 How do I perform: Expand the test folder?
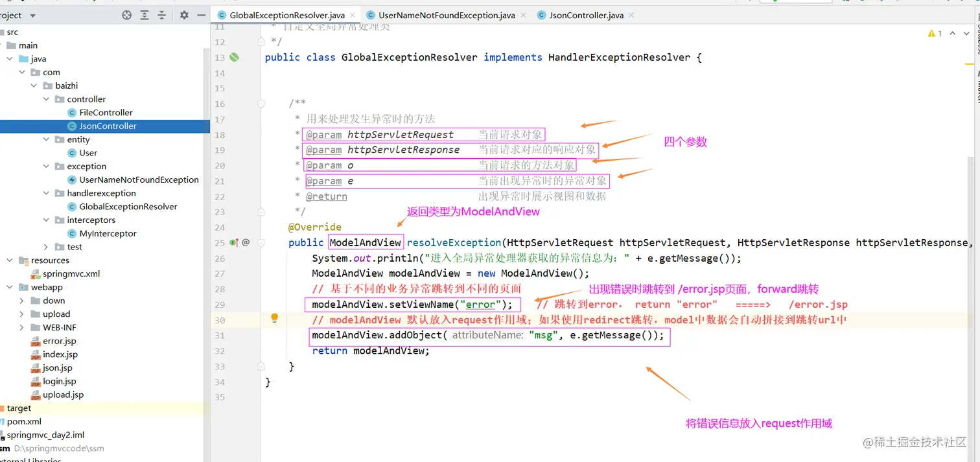coord(46,247)
